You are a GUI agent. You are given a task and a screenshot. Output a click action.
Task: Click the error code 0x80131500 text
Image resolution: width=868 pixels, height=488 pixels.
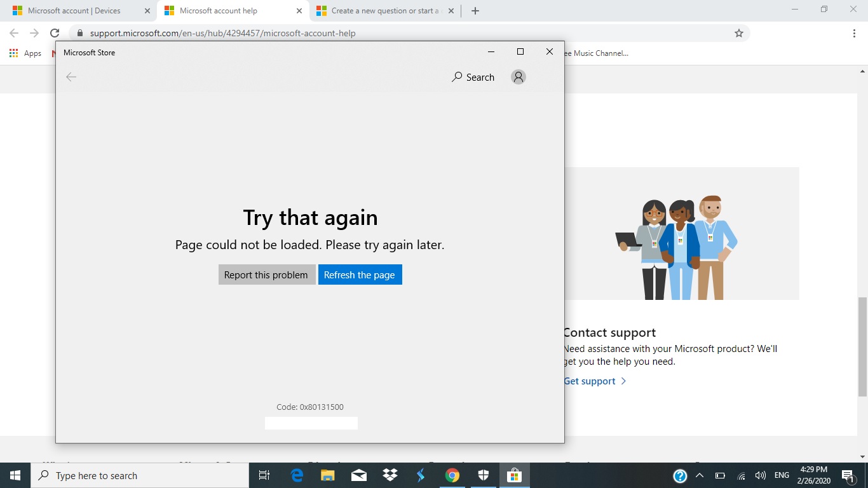click(310, 407)
